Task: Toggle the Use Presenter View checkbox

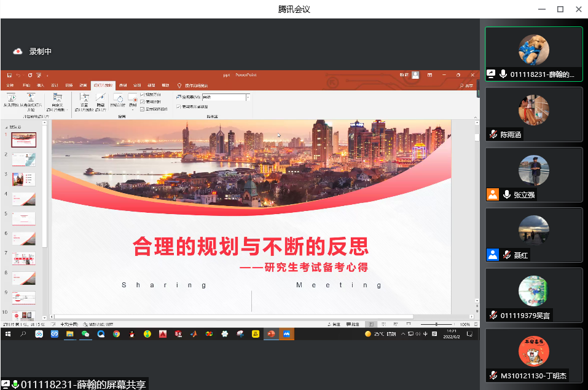Action: click(179, 106)
